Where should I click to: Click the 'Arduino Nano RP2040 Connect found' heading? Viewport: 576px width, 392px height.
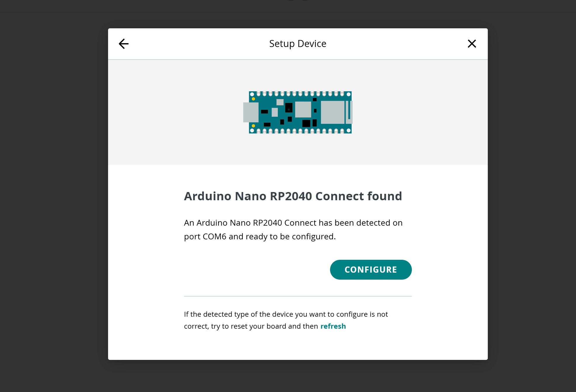[x=293, y=196]
